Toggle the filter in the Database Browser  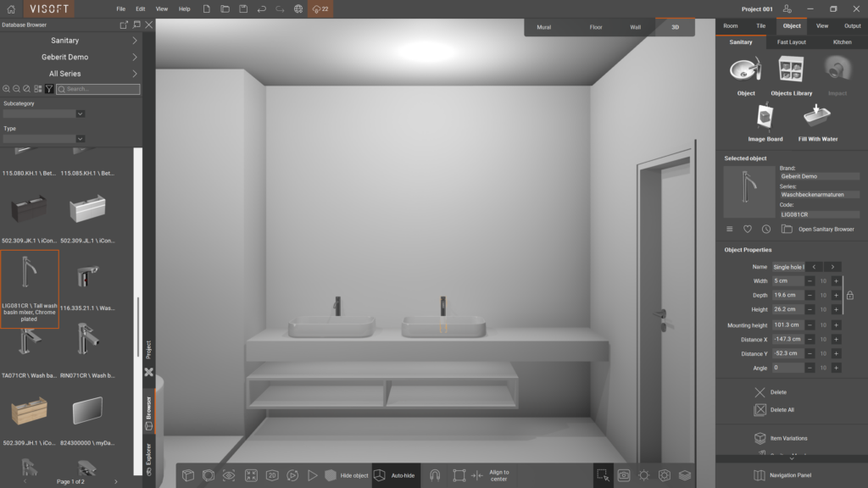click(49, 88)
